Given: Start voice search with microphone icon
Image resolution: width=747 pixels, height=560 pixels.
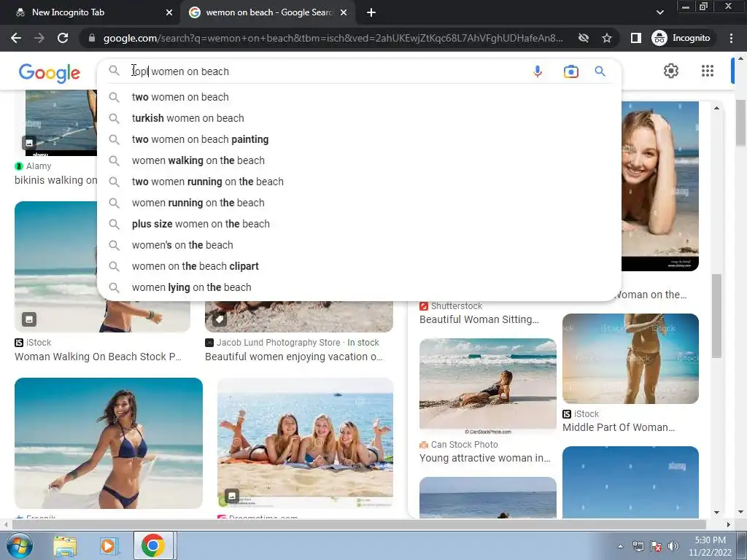Looking at the screenshot, I should click(538, 71).
